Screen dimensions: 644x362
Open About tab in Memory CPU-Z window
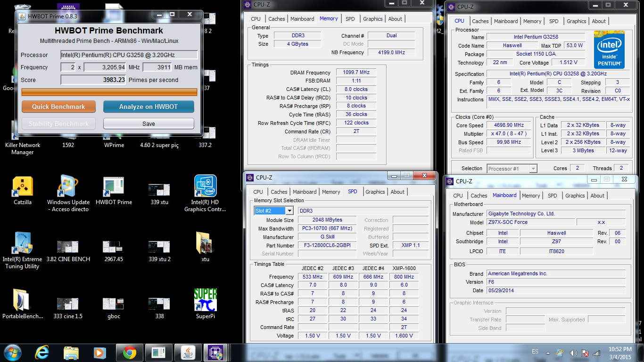395,19
